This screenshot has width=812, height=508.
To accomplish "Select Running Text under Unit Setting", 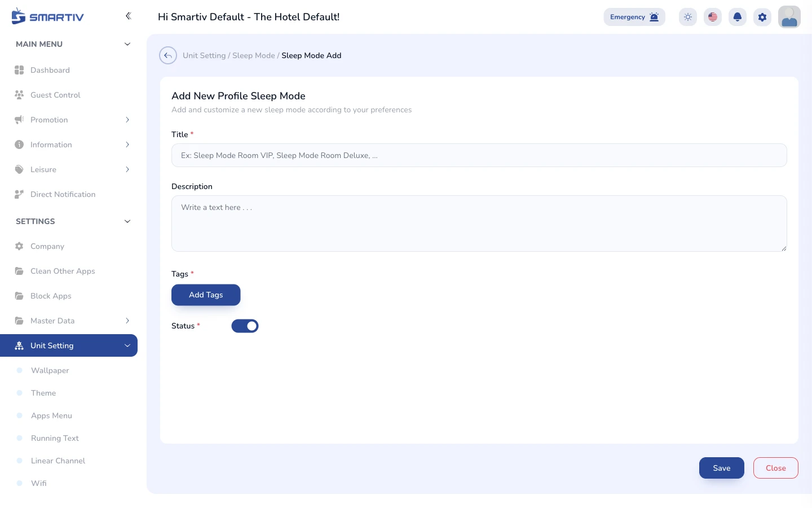I will (x=55, y=438).
